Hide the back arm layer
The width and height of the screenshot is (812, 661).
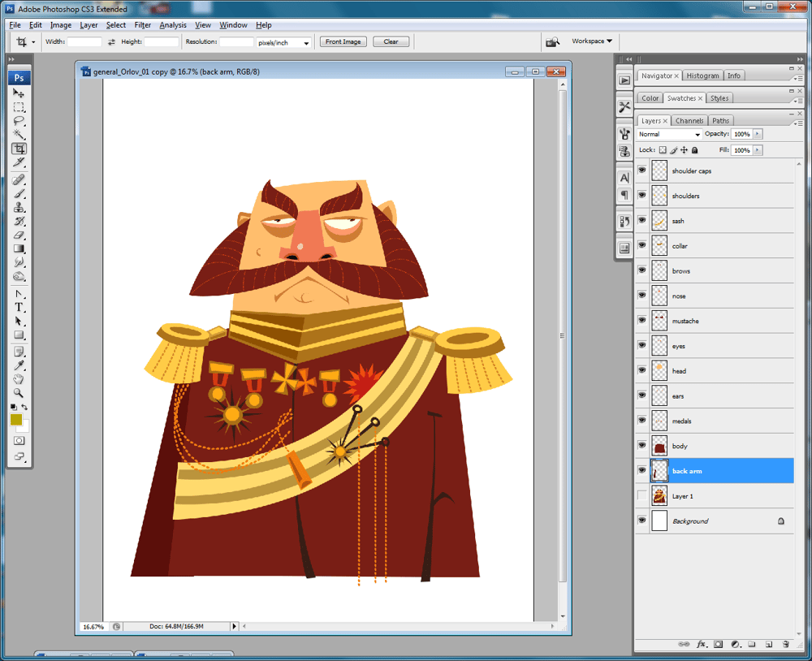(642, 470)
